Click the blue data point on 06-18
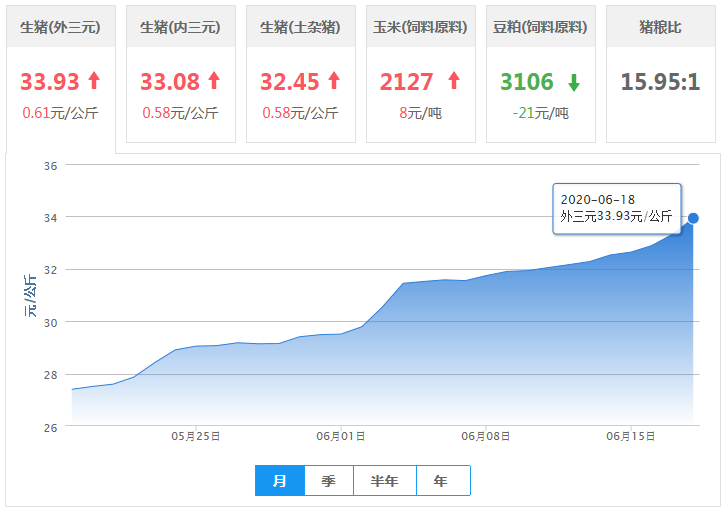 coord(693,218)
